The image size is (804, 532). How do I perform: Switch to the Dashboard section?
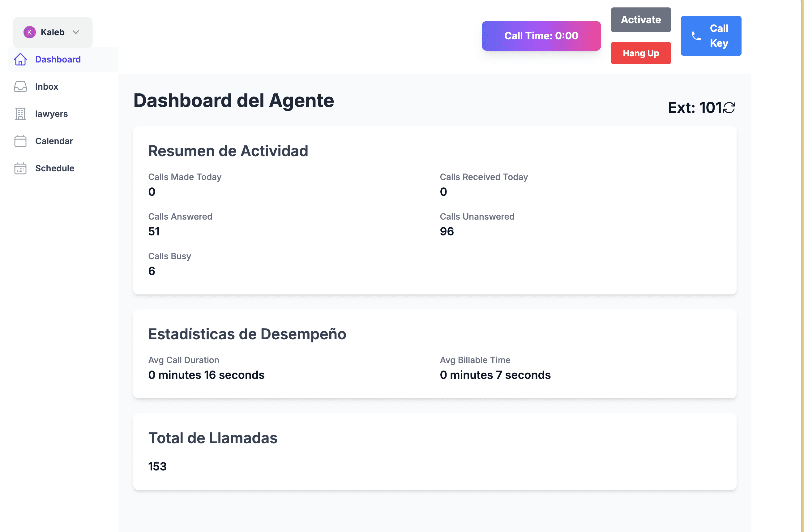coord(58,59)
